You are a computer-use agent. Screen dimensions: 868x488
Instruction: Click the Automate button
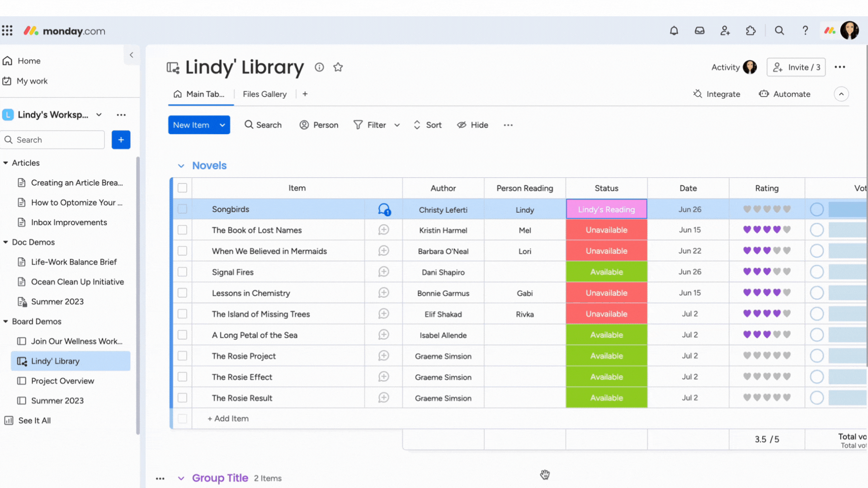point(785,94)
